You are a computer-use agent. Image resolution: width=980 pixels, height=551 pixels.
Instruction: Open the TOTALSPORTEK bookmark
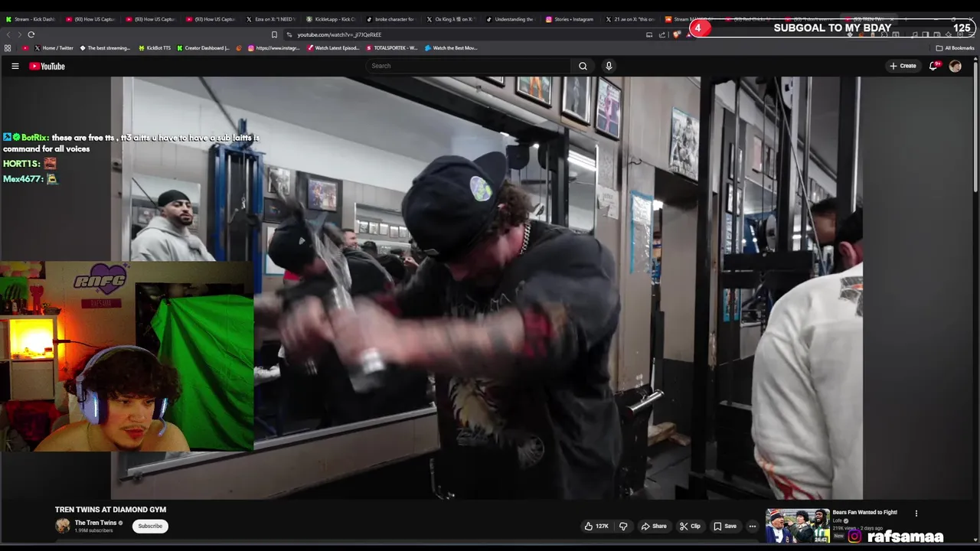pos(392,48)
